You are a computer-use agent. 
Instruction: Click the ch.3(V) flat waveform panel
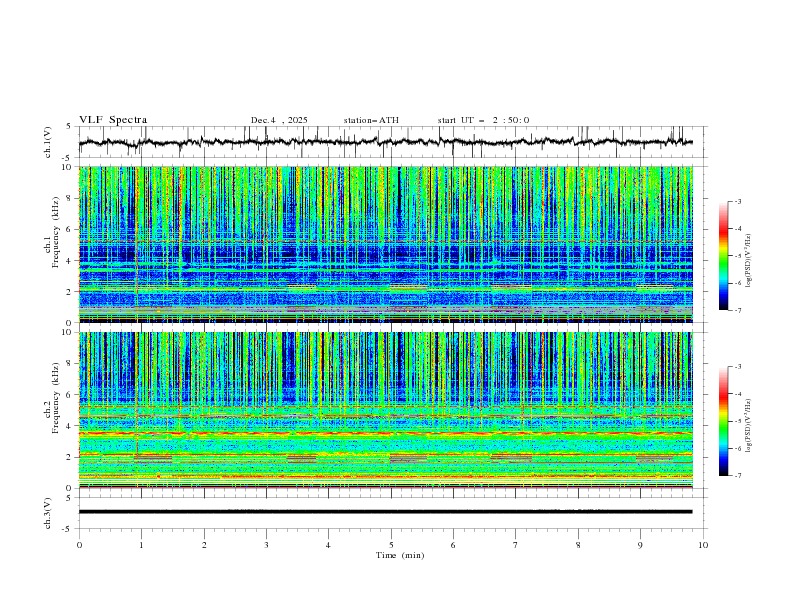coord(390,511)
